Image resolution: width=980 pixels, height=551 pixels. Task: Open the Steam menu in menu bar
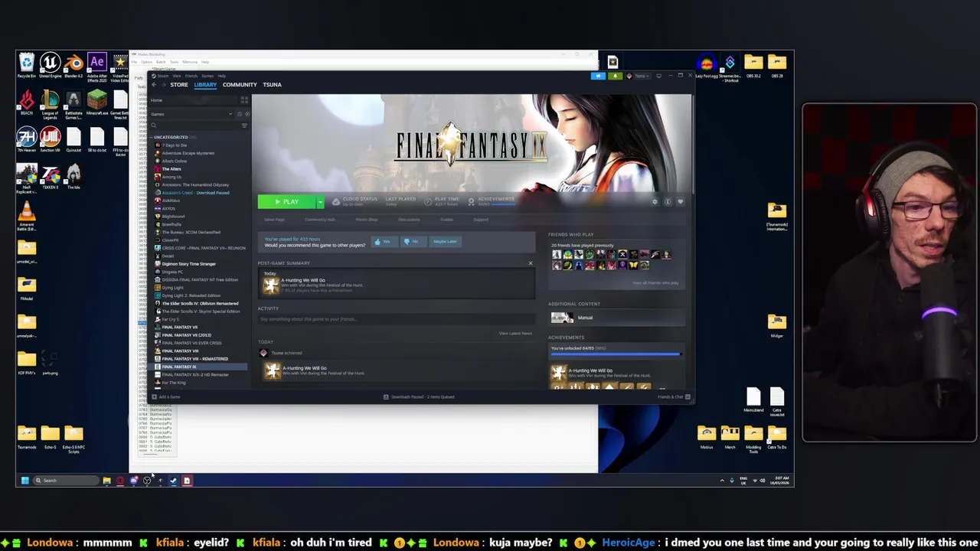162,76
